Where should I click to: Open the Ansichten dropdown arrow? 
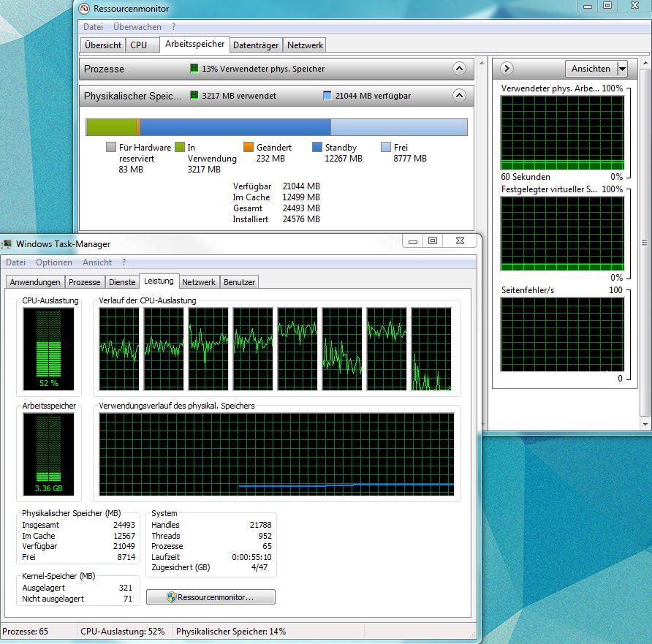pyautogui.click(x=622, y=69)
